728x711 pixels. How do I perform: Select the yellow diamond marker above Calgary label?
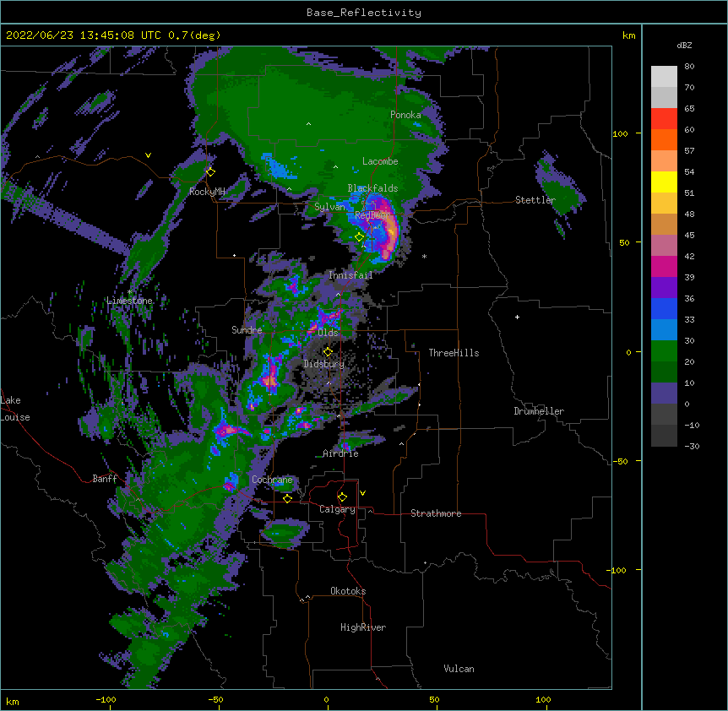(x=342, y=497)
